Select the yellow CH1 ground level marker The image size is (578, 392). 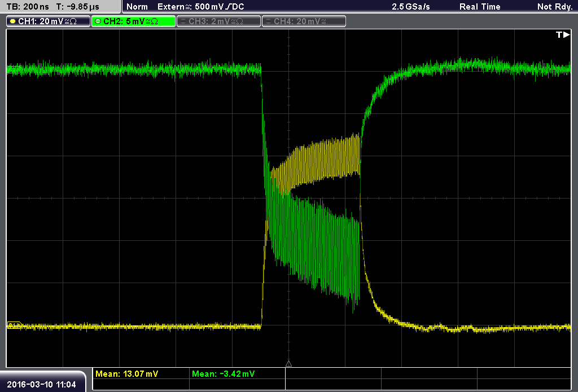[x=14, y=325]
